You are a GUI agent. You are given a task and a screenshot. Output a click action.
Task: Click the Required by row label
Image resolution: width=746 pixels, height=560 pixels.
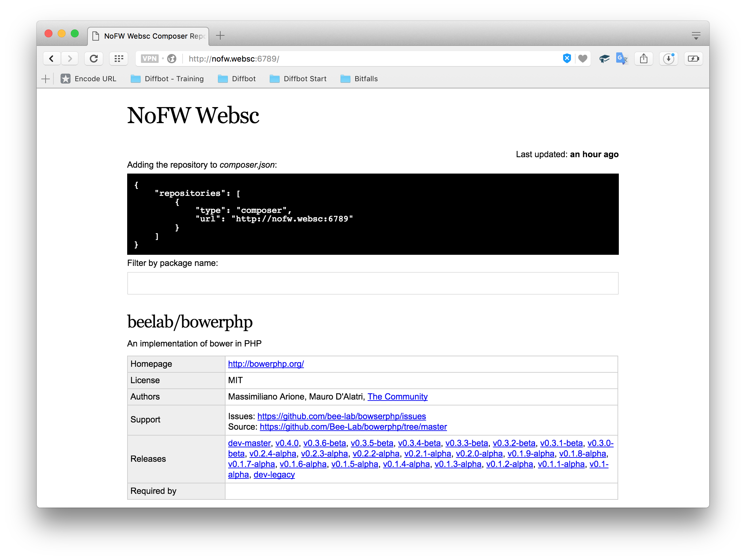coord(153,491)
